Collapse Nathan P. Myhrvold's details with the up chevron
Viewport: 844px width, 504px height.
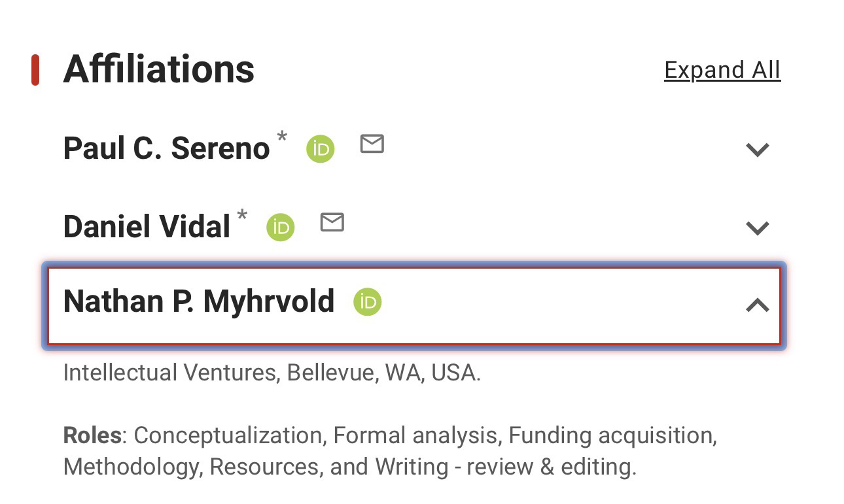(x=757, y=305)
